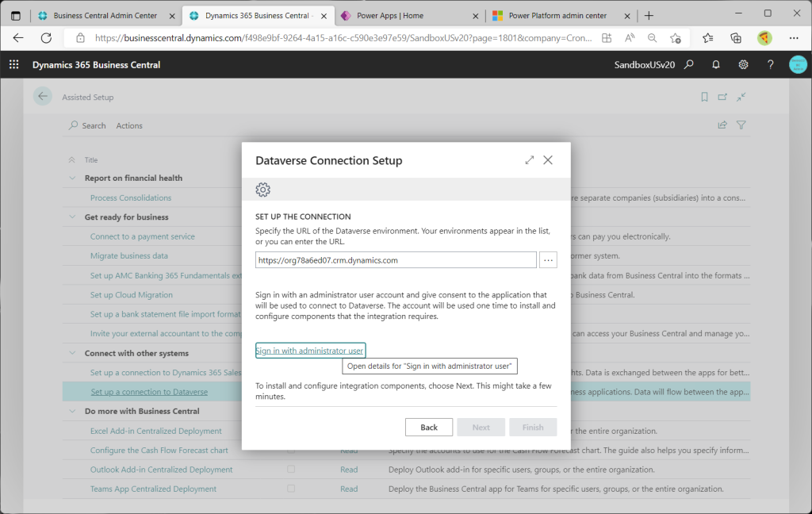Open Assisted Setup in a new window

click(x=722, y=97)
